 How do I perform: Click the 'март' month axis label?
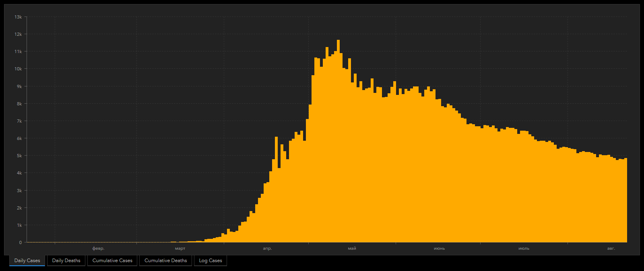(180, 248)
